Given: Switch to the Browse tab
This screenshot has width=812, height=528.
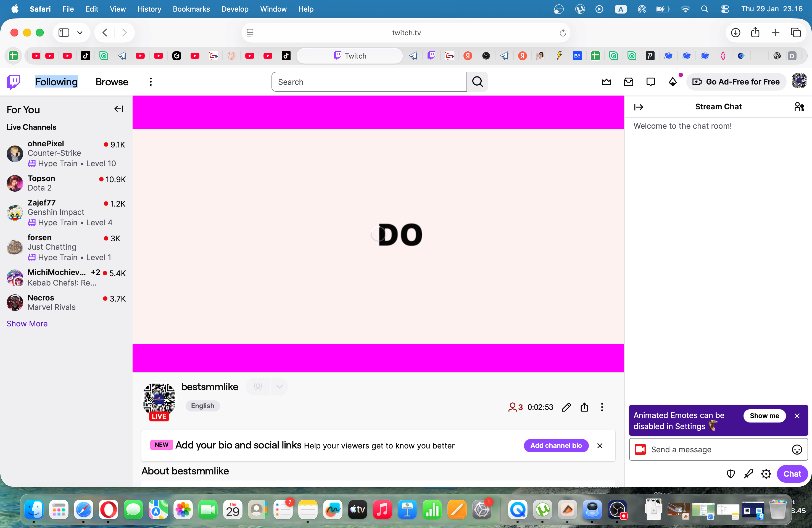Looking at the screenshot, I should [112, 82].
